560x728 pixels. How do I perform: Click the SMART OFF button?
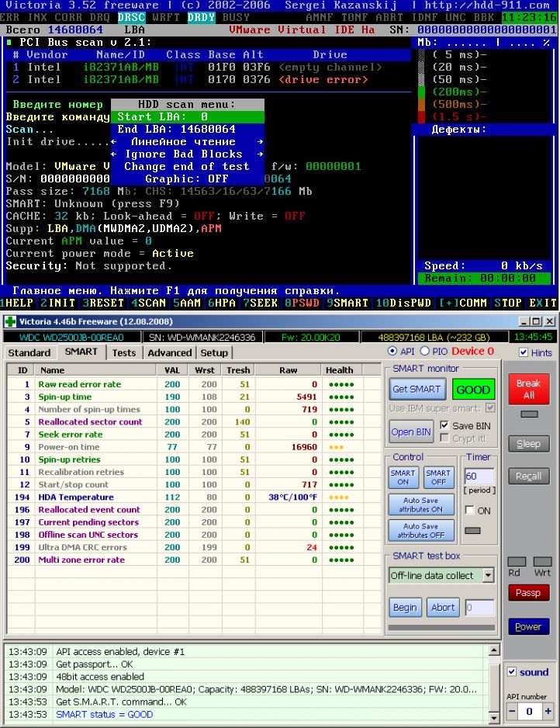[438, 477]
